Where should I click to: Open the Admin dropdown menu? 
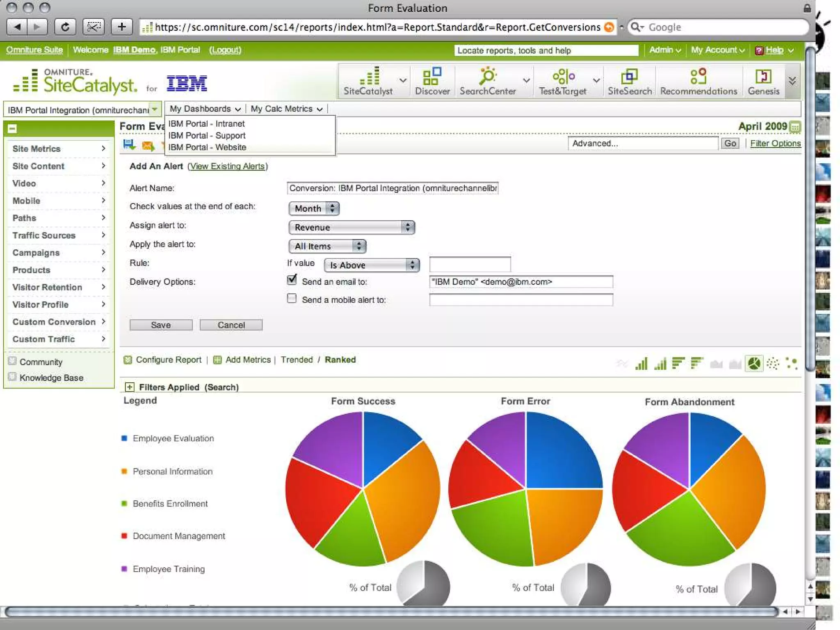tap(665, 50)
